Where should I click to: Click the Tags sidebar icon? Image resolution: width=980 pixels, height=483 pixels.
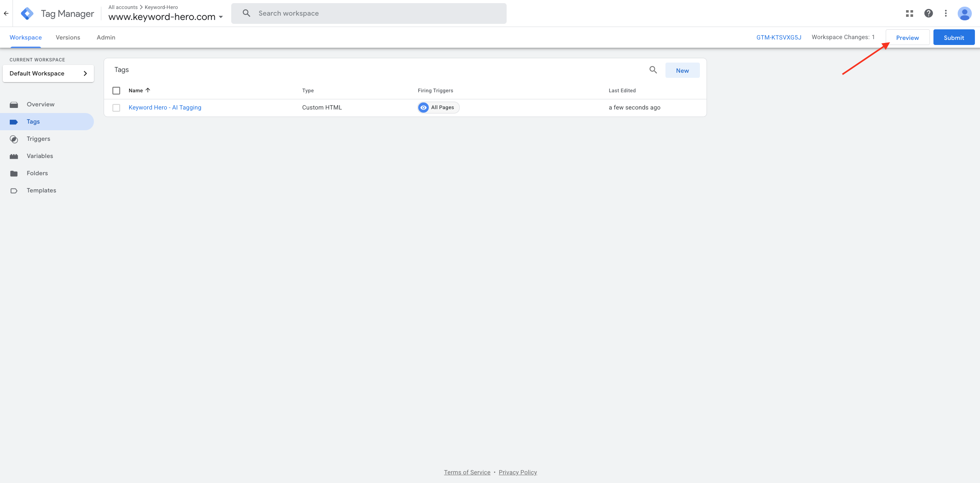click(x=14, y=122)
